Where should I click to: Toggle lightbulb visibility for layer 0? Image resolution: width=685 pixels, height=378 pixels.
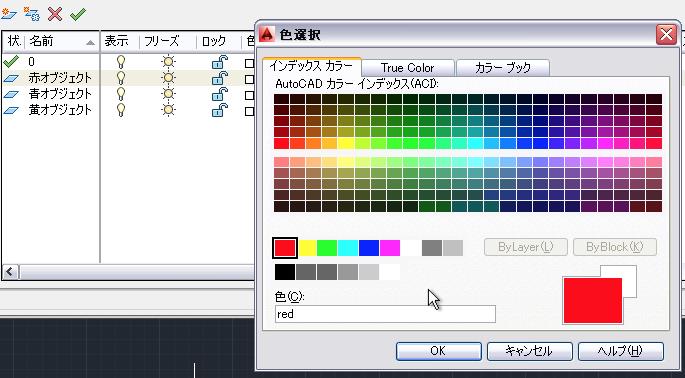[x=121, y=62]
